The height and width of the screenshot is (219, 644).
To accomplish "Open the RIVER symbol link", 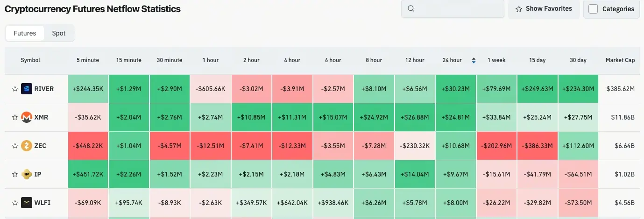I will [44, 89].
